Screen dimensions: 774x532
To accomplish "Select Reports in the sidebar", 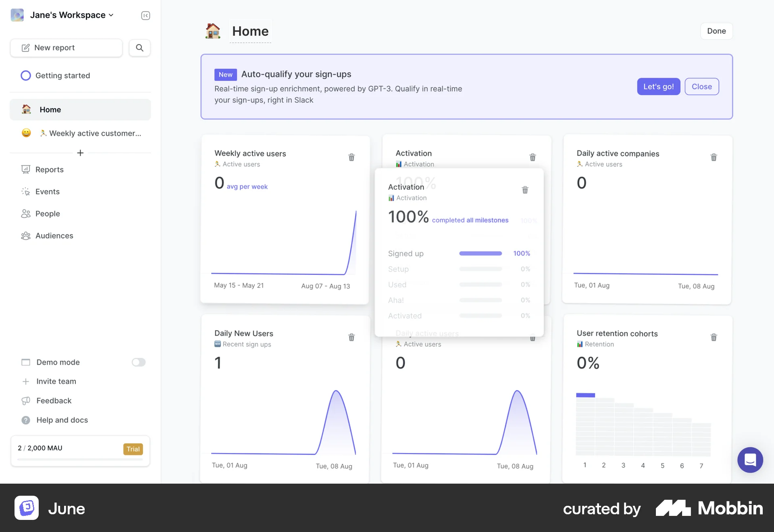I will [x=49, y=169].
